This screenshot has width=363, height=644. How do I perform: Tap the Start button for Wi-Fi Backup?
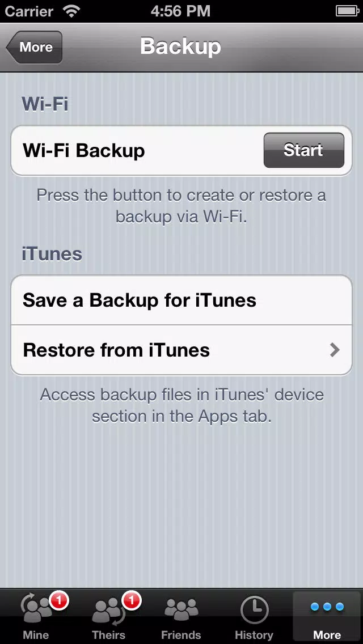pos(303,150)
